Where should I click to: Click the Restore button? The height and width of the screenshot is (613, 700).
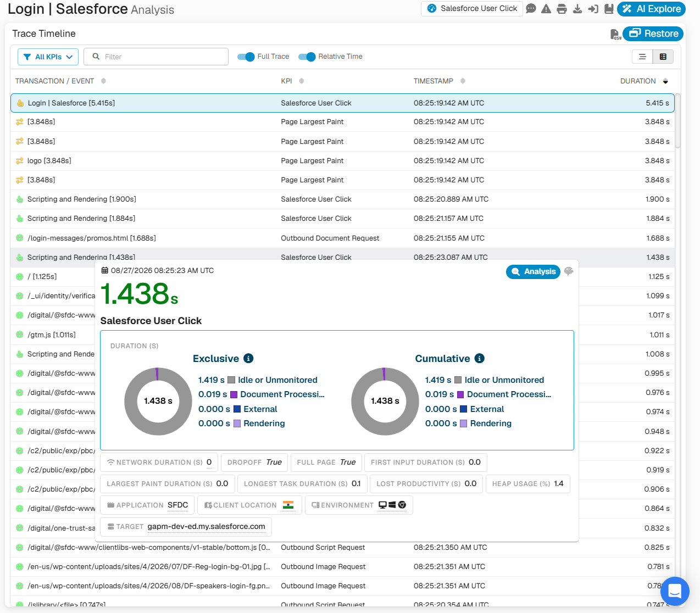[653, 34]
